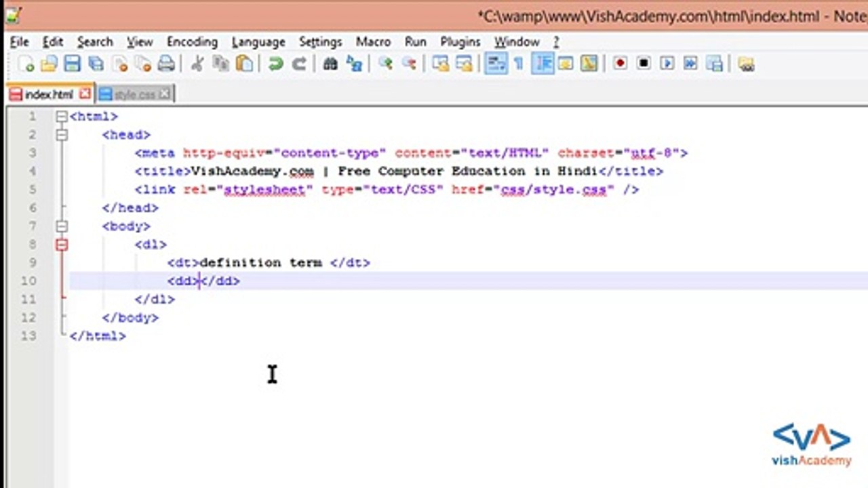The width and height of the screenshot is (868, 488).
Task: Print the document using the printer icon
Action: point(166,64)
